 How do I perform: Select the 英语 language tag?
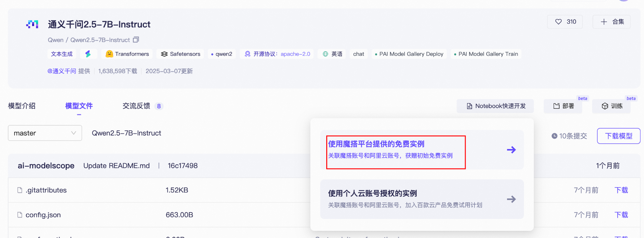coord(332,54)
